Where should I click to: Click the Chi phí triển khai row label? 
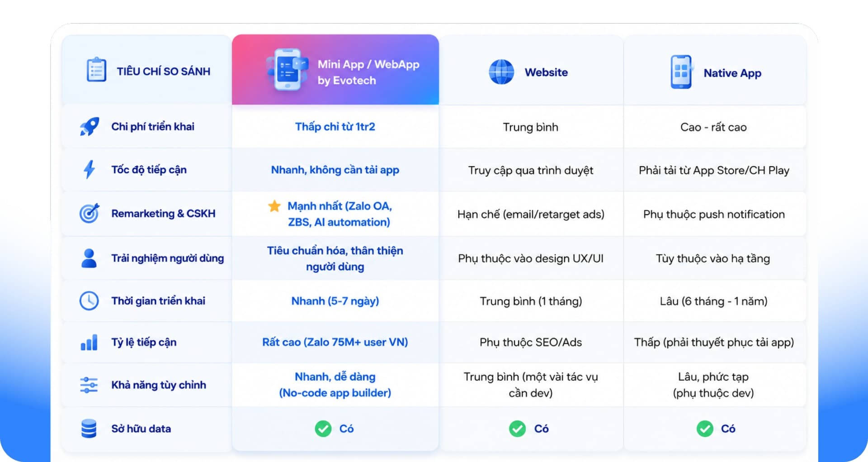[x=153, y=127]
